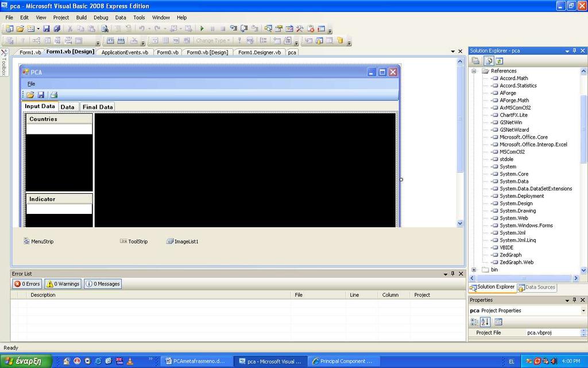This screenshot has height=368, width=588.
Task: Open the standard toolbar options overflow arrow
Action: (x=330, y=30)
